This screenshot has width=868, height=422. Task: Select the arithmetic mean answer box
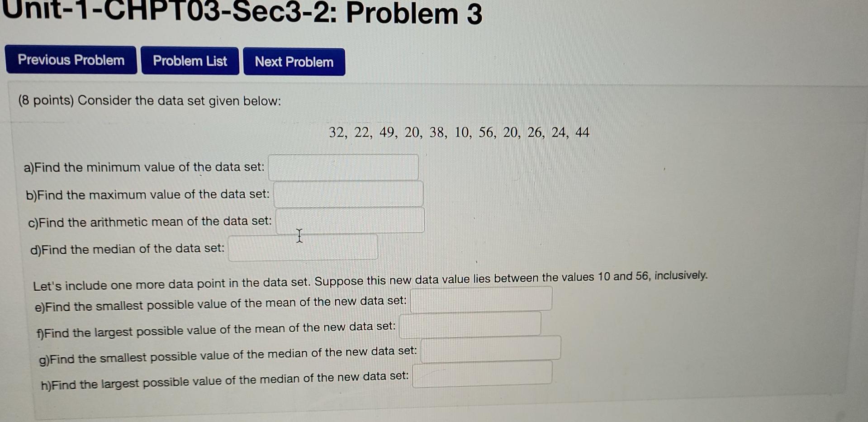tap(351, 221)
